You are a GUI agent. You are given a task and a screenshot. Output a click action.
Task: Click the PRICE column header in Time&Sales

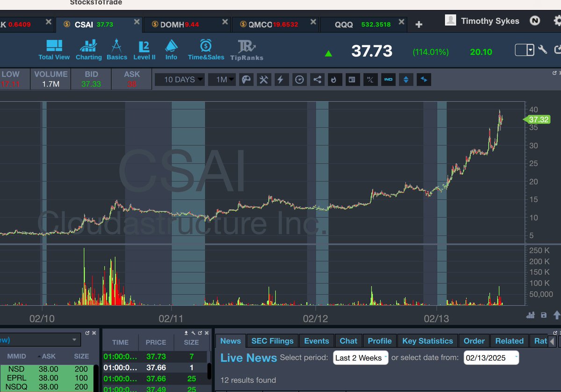[x=156, y=342]
